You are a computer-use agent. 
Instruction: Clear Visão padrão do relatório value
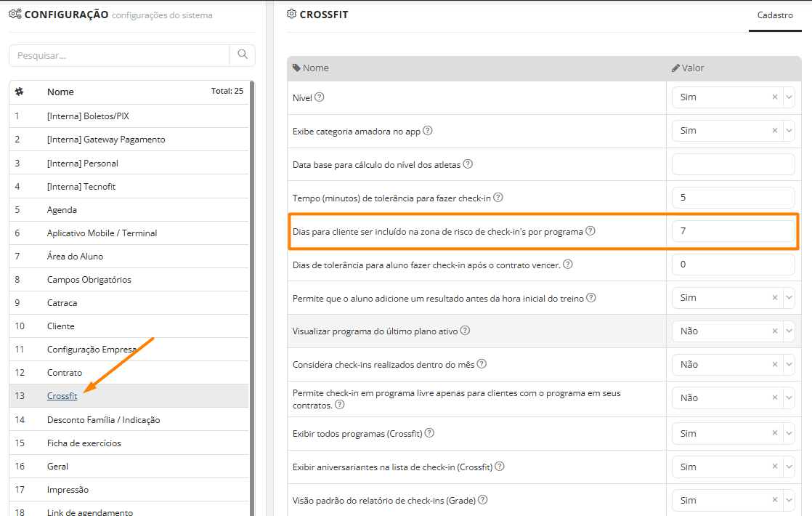click(775, 500)
